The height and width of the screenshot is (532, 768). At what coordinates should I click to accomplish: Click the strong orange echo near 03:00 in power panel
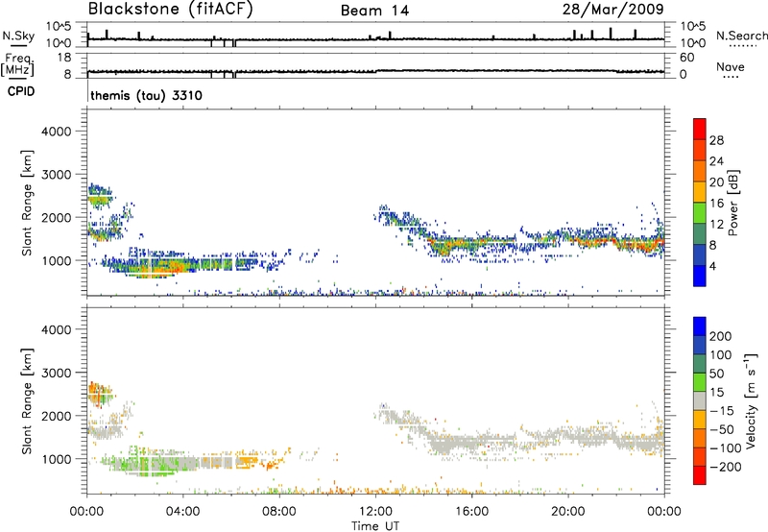(x=166, y=268)
